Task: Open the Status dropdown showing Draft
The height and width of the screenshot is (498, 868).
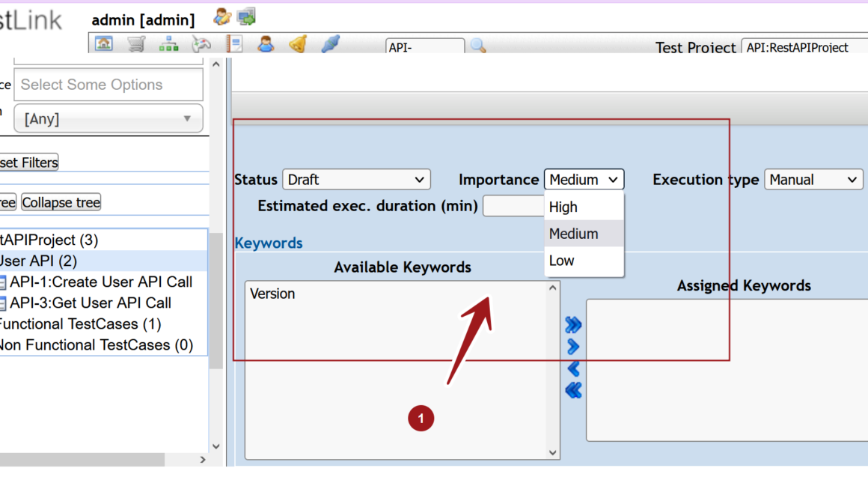Action: tap(356, 179)
